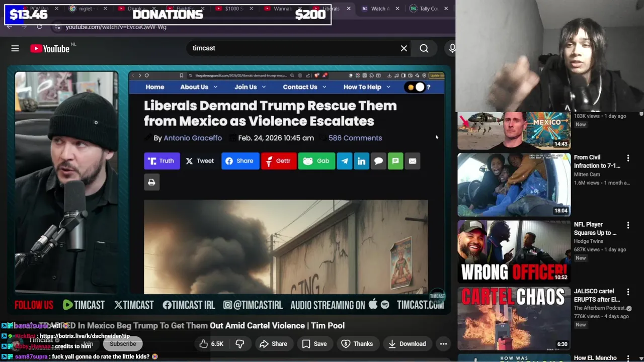
Task: Open the YouTube guide hamburger menu
Action: [15, 48]
